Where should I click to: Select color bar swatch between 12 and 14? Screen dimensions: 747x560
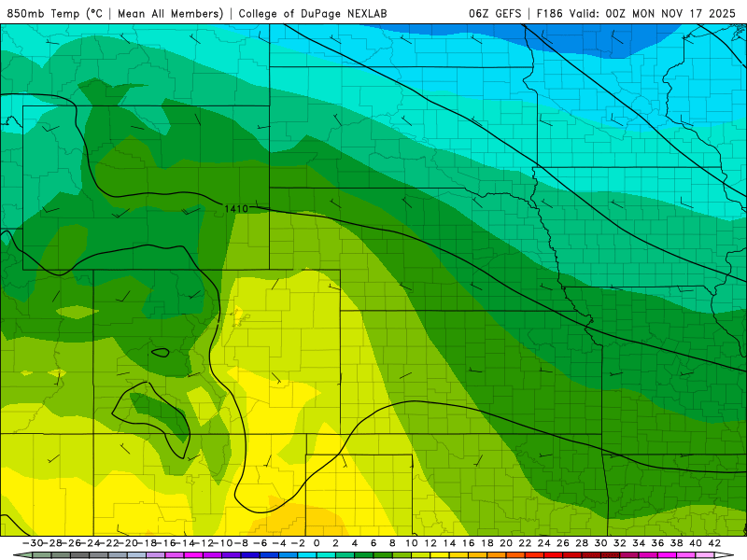tap(440, 555)
